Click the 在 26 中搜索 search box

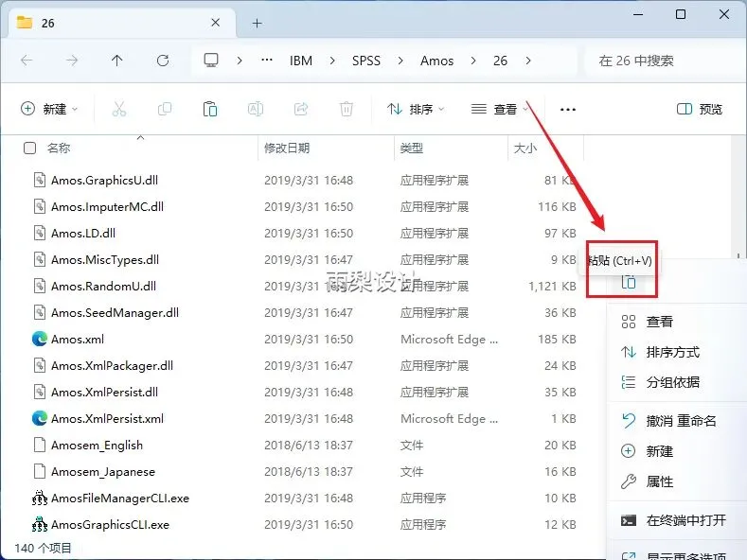665,61
